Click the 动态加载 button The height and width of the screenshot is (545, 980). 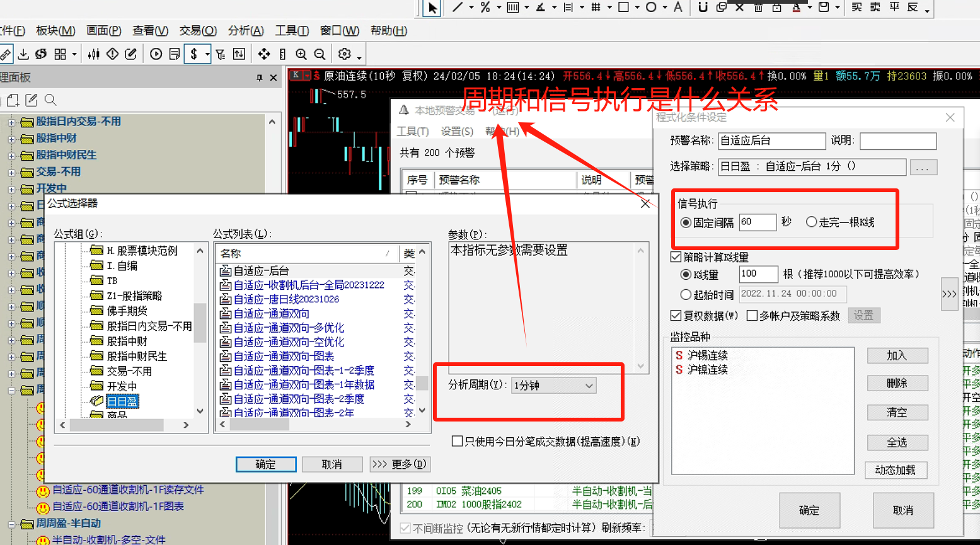pos(895,470)
